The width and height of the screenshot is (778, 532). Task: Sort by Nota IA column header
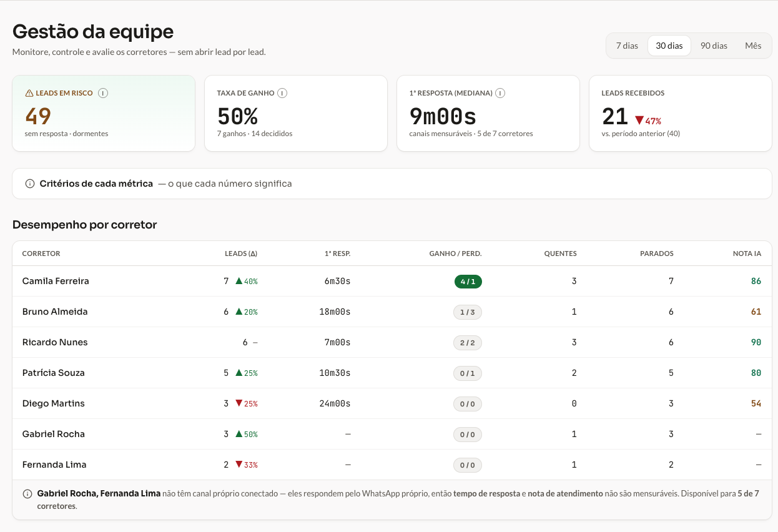point(747,254)
